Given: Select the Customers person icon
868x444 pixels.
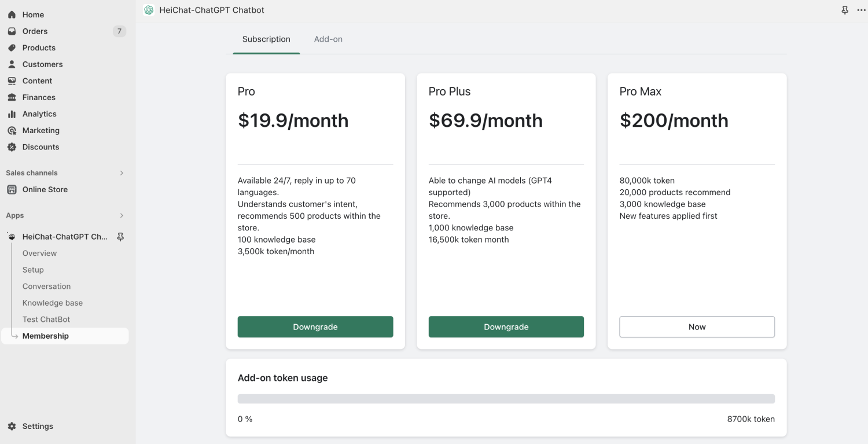Looking at the screenshot, I should coord(12,64).
